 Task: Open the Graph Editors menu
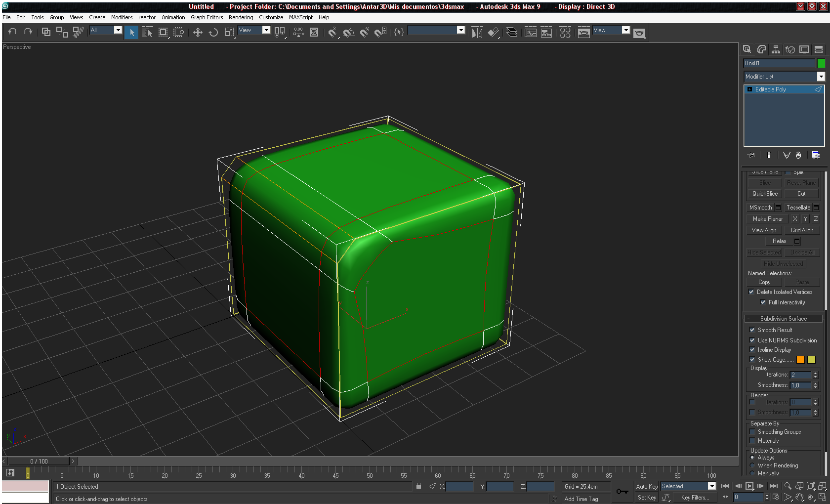[207, 17]
